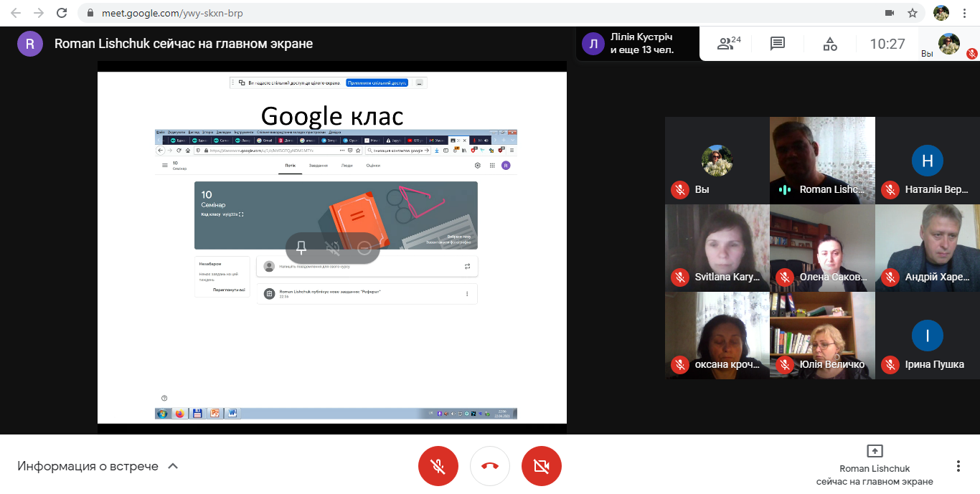Viewport: 980px width, 494px height.
Task: Open more options three-dot menu
Action: point(958,466)
